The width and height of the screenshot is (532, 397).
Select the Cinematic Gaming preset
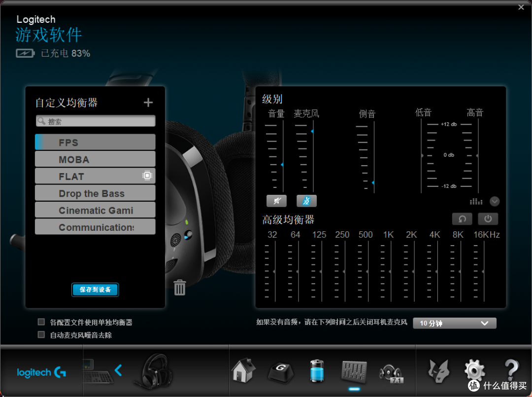pyautogui.click(x=95, y=210)
